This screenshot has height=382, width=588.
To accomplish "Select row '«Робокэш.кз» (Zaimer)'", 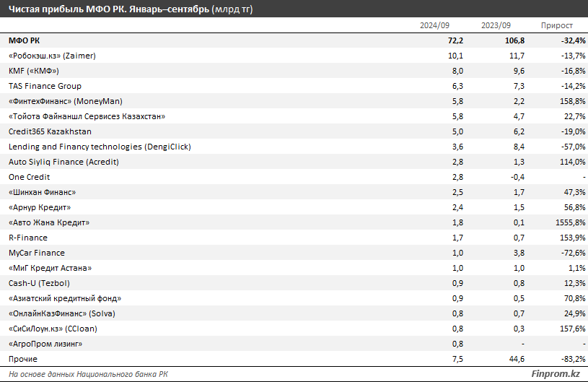I will (294, 56).
